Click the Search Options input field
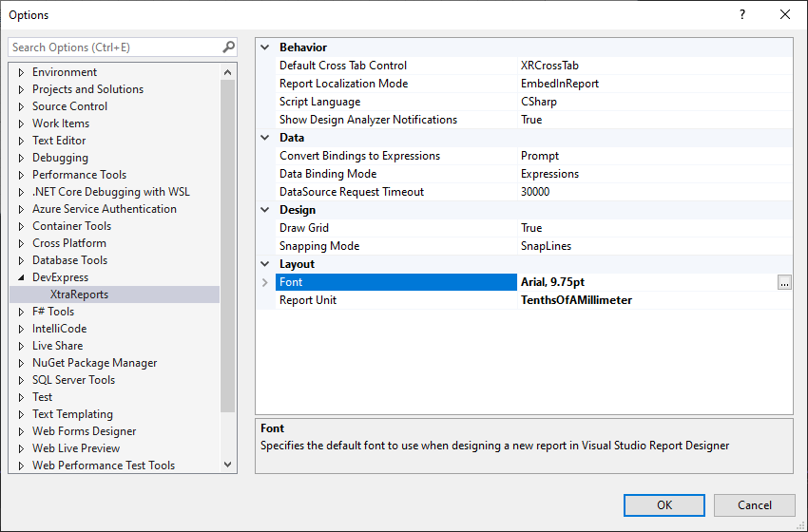This screenshot has width=808, height=532. click(114, 47)
